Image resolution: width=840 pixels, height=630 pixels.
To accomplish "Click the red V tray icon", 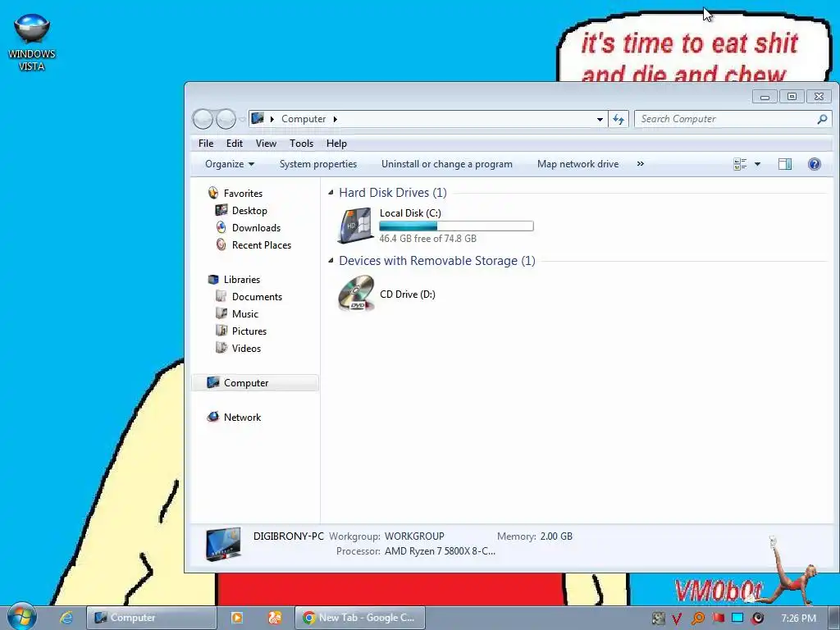I will (x=677, y=619).
